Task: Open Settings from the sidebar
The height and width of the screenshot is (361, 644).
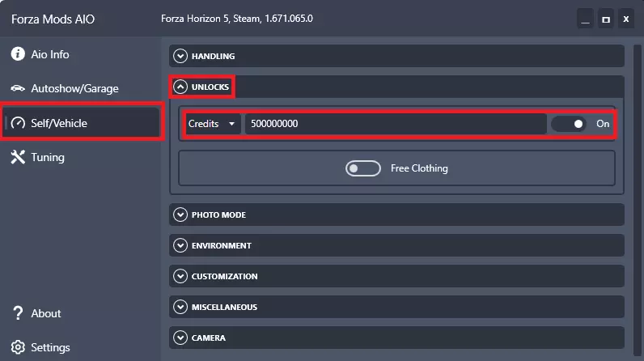Action: tap(81, 347)
